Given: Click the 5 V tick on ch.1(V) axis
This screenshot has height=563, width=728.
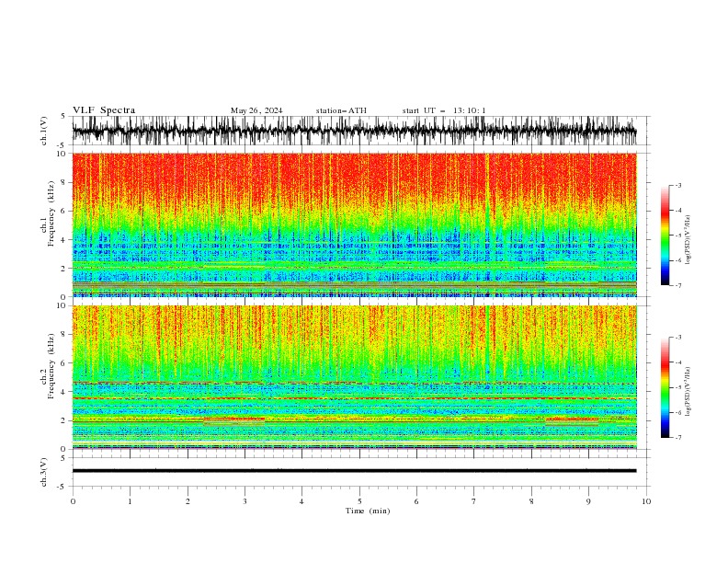Looking at the screenshot, I should (63, 117).
